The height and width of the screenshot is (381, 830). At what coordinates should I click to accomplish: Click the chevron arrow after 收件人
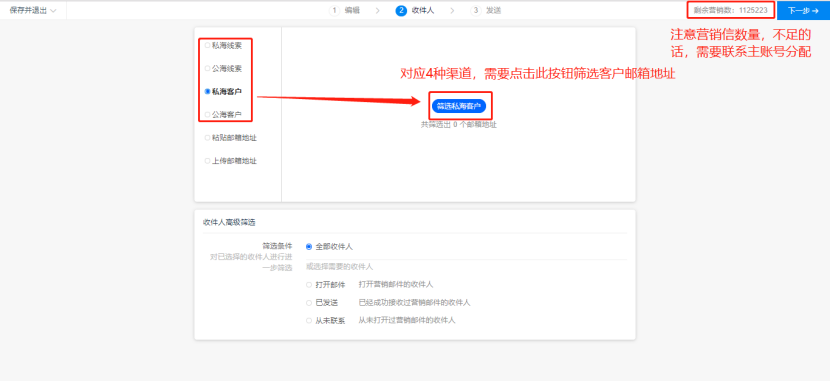click(x=452, y=10)
